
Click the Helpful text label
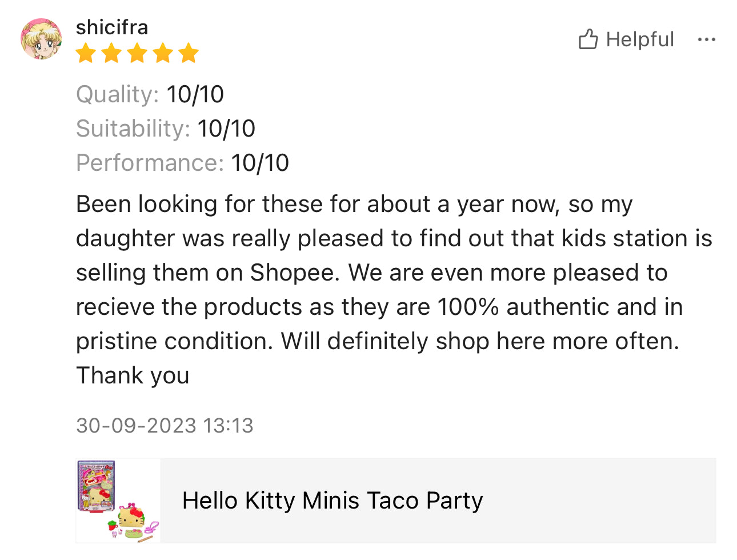(x=640, y=39)
